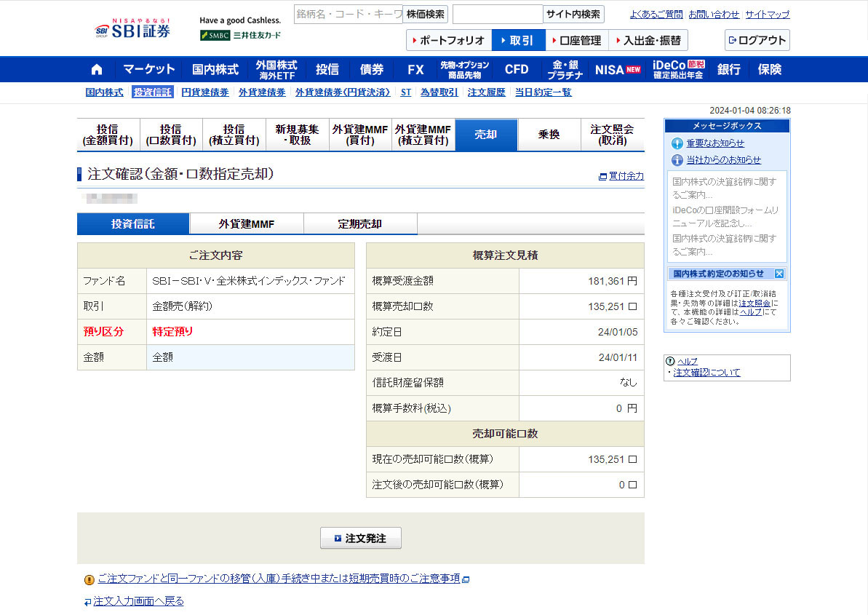Open the ポートフォリオ menu
The width and height of the screenshot is (868, 615).
[448, 40]
